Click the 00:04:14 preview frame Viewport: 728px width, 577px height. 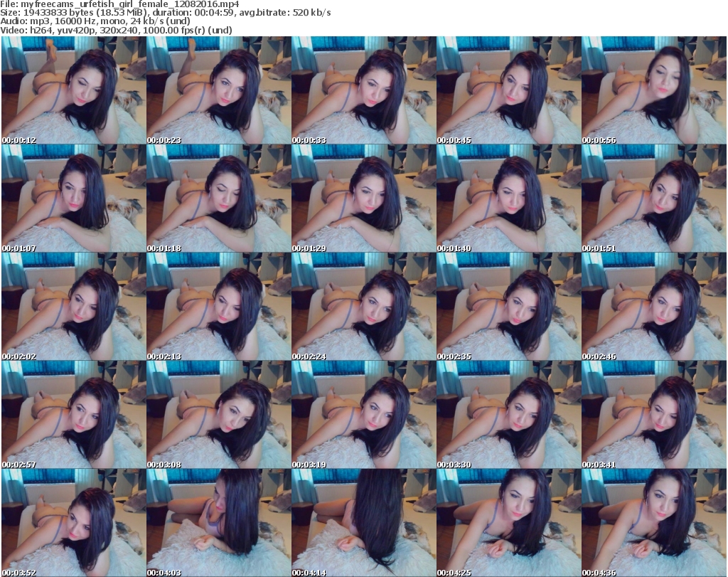[x=363, y=523]
